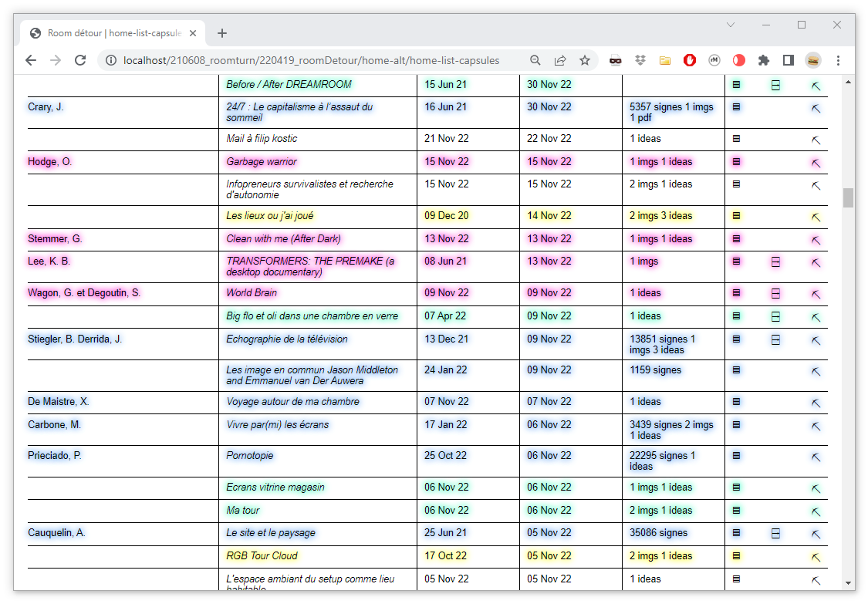
Task: Click the vertical scrollbar thumb
Action: (x=849, y=197)
